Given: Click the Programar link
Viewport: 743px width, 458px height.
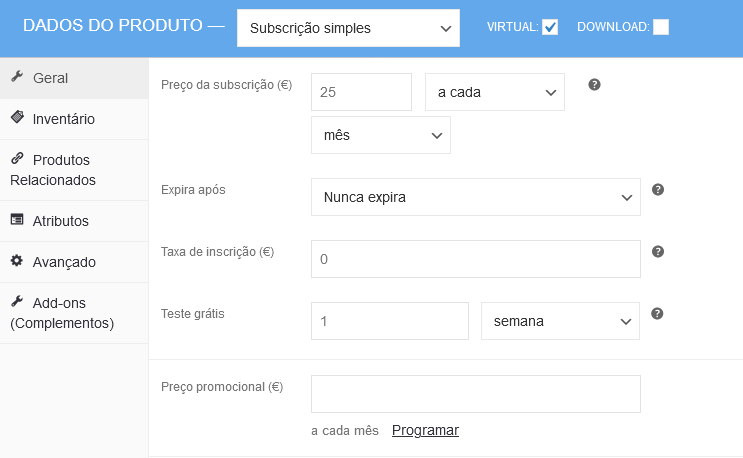Looking at the screenshot, I should coord(425,430).
